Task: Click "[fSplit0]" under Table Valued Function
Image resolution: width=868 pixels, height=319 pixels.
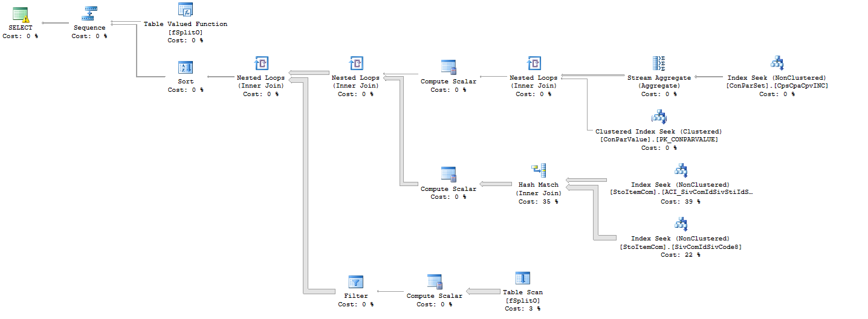Action: (185, 33)
